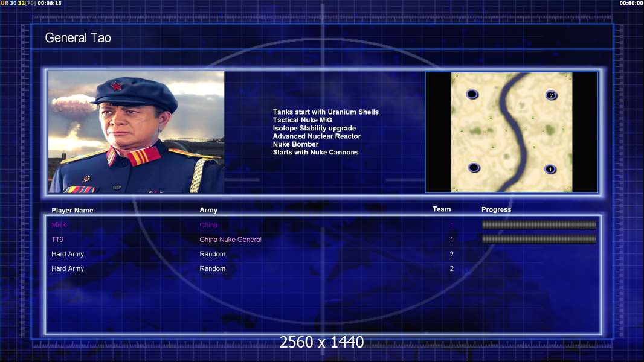Click the mushroom cloud in portrait background
This screenshot has height=362, width=644.
pos(73,107)
